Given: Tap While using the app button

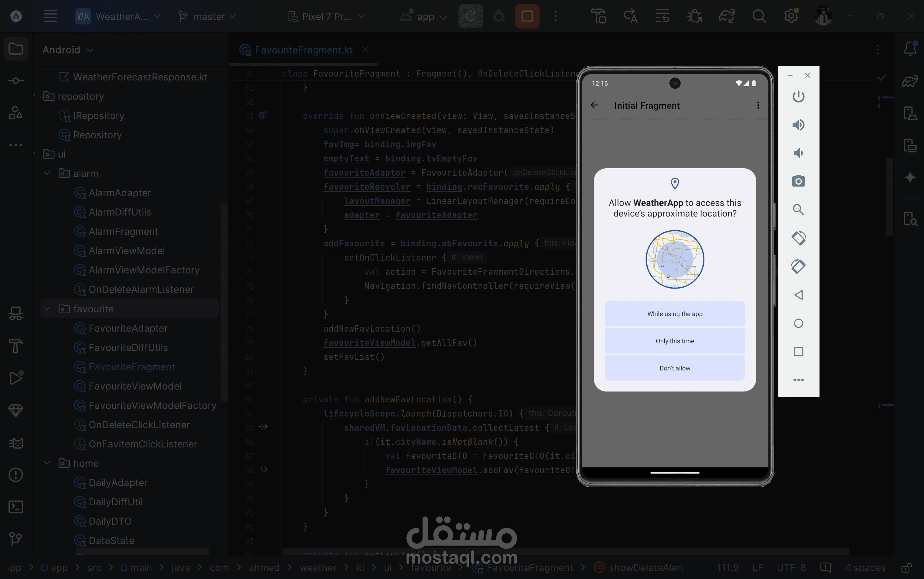Looking at the screenshot, I should tap(675, 314).
